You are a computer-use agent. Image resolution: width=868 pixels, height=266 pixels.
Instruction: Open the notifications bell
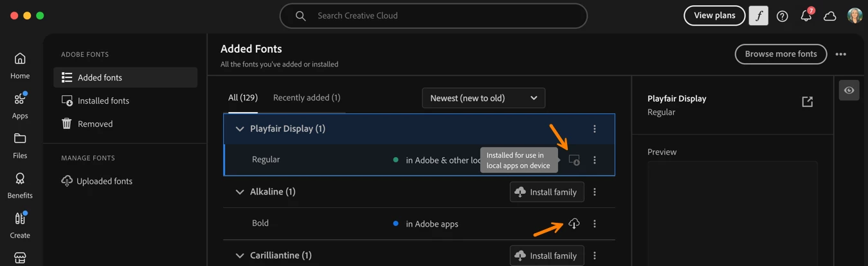806,15
